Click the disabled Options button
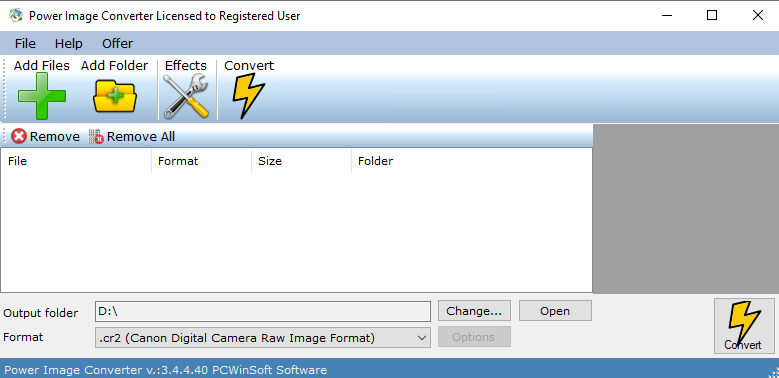This screenshot has width=779, height=378. pyautogui.click(x=474, y=337)
